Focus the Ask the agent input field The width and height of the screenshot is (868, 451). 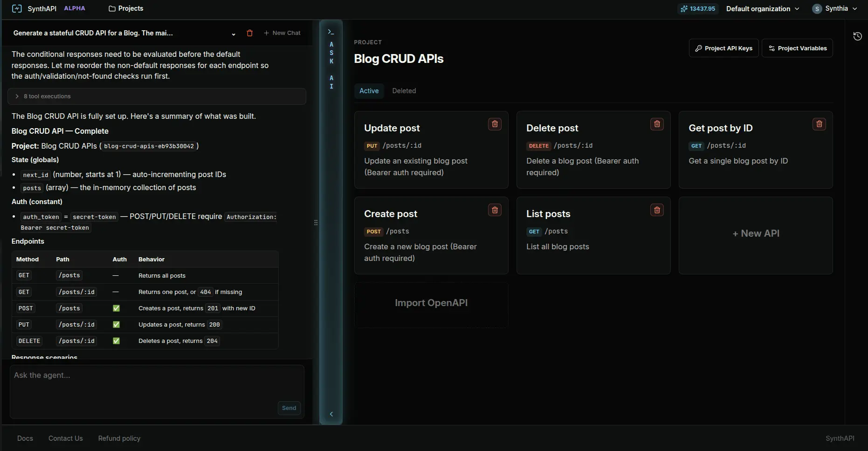pyautogui.click(x=157, y=391)
